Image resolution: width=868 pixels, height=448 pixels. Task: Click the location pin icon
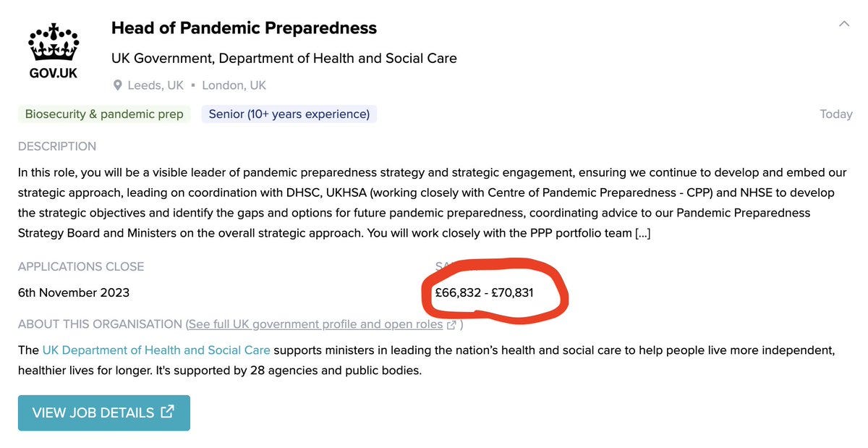(x=118, y=85)
